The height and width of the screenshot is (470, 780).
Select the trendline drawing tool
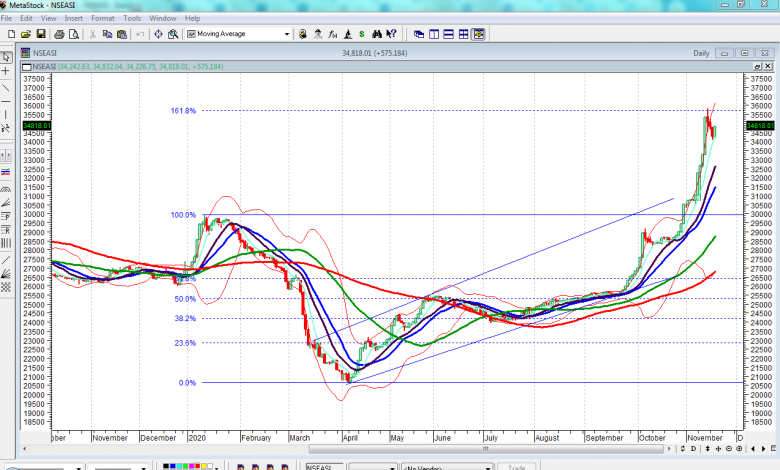point(6,88)
